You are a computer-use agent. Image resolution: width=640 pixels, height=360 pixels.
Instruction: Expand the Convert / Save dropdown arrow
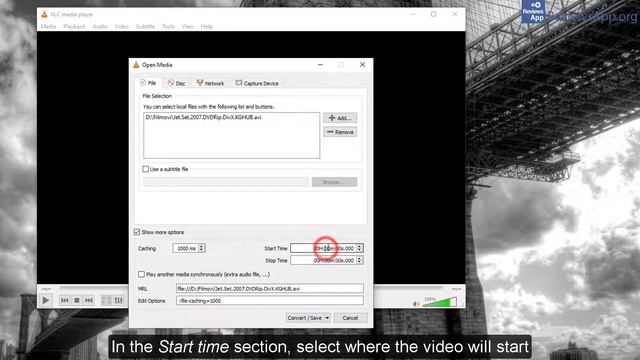[327, 318]
